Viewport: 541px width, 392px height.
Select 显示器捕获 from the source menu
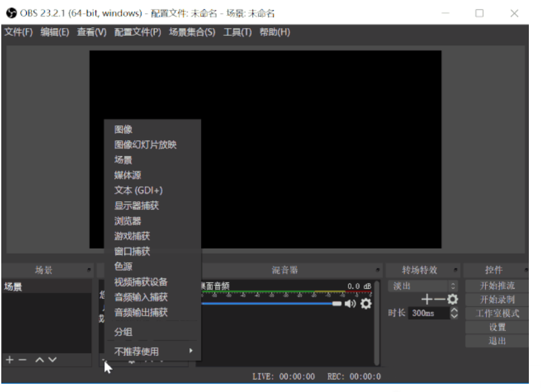[x=137, y=205]
